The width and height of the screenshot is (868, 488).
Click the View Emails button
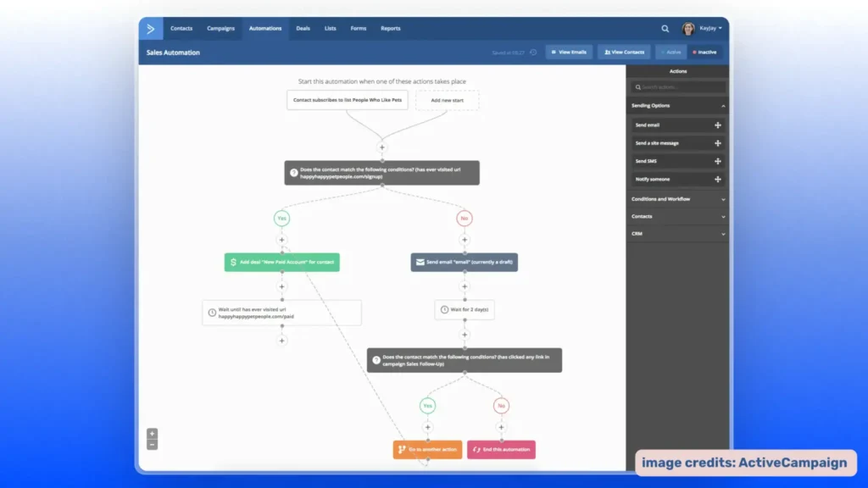coord(569,52)
